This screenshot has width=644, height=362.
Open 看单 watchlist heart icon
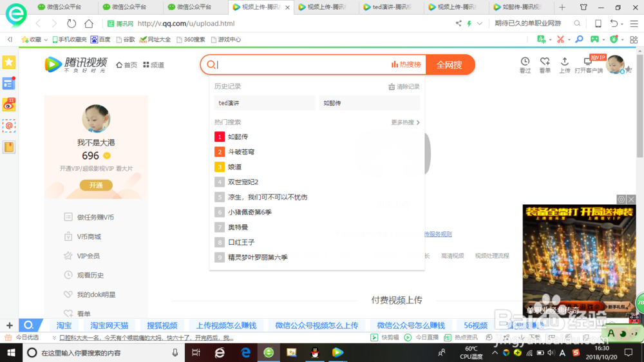pos(545,65)
